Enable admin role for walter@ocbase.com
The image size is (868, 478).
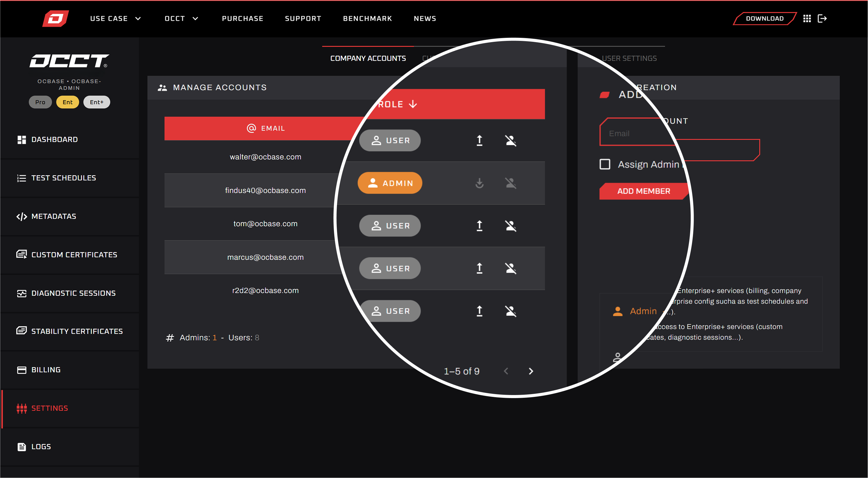pos(480,139)
